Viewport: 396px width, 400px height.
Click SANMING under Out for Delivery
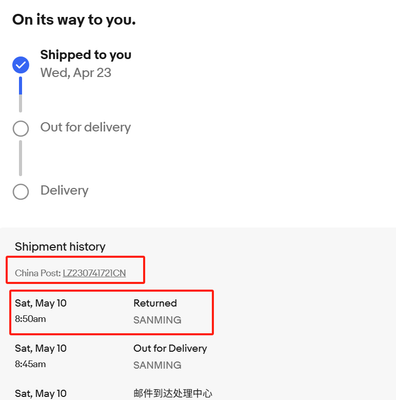157,365
